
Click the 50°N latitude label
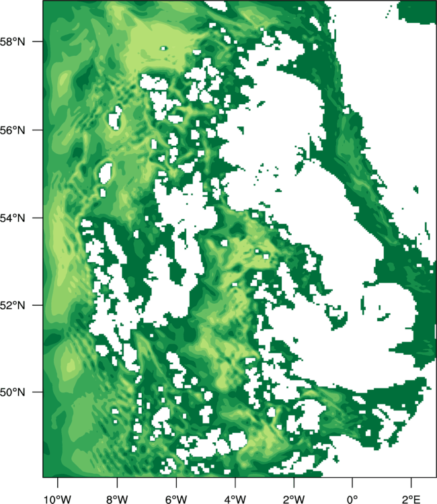pos(12,392)
